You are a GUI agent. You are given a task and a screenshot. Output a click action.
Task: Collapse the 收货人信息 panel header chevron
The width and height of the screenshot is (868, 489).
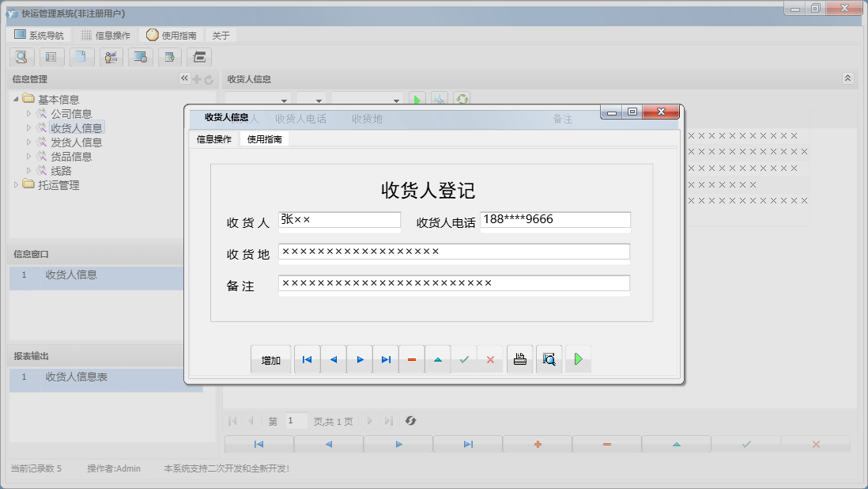[847, 78]
